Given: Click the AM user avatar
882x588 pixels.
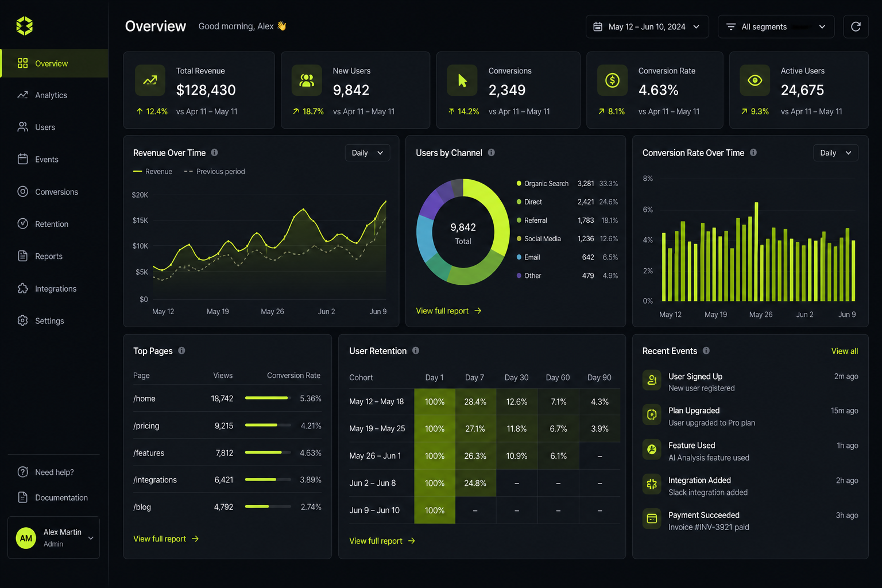Looking at the screenshot, I should click(26, 538).
